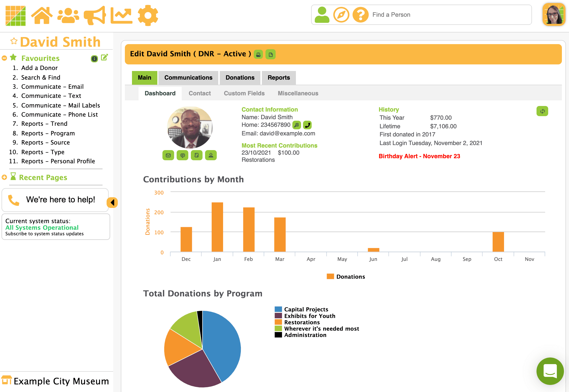
Task: Click Subscribe to system status updates
Action: [x=44, y=234]
